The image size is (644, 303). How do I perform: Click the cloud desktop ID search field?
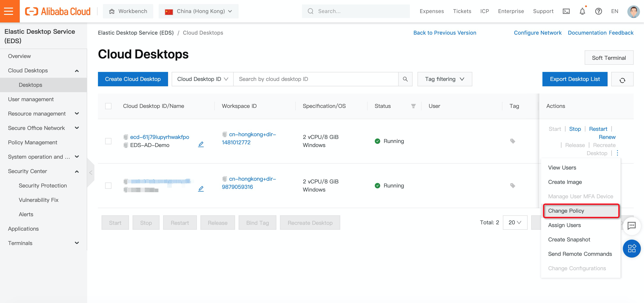pos(315,79)
